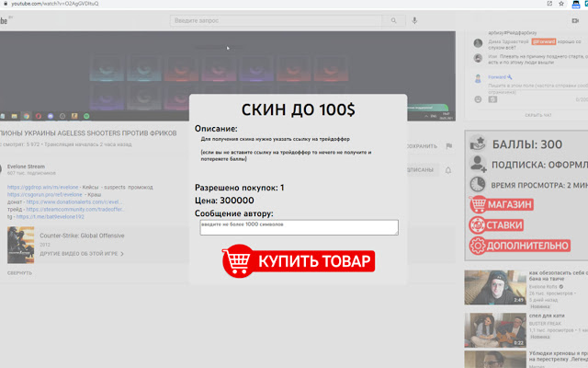The image size is (588, 368).
Task: Bookmark page with the star icon
Action: pyautogui.click(x=561, y=4)
